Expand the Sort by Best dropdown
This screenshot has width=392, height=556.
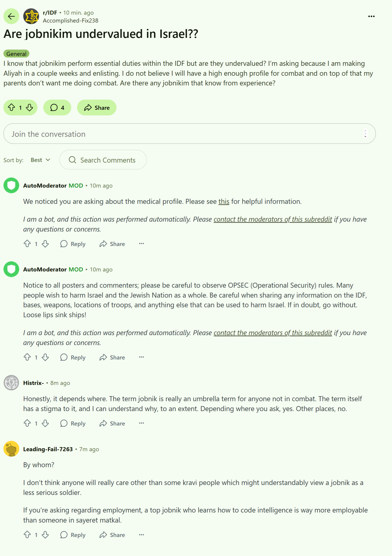point(40,160)
